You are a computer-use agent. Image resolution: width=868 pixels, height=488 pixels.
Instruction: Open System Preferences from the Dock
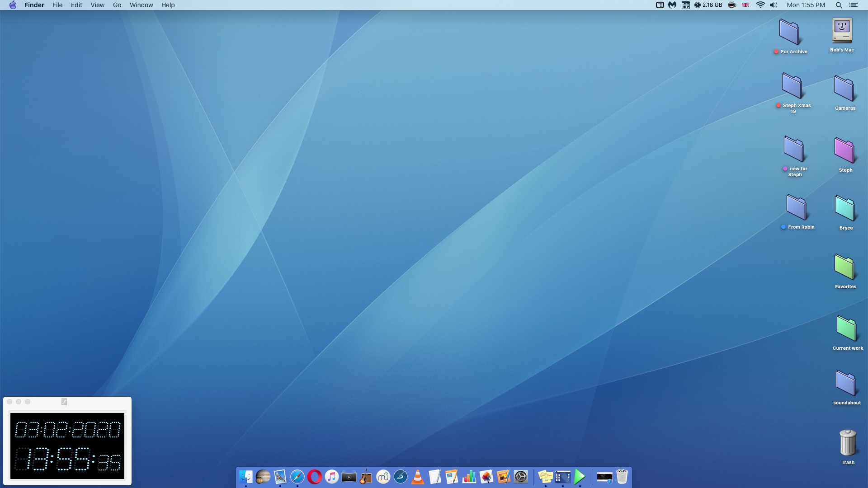(x=520, y=477)
